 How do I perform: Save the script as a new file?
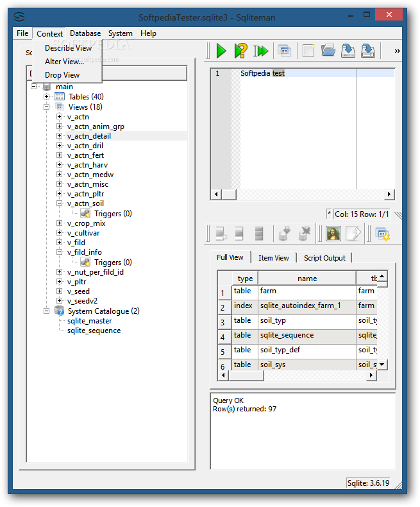[368, 51]
